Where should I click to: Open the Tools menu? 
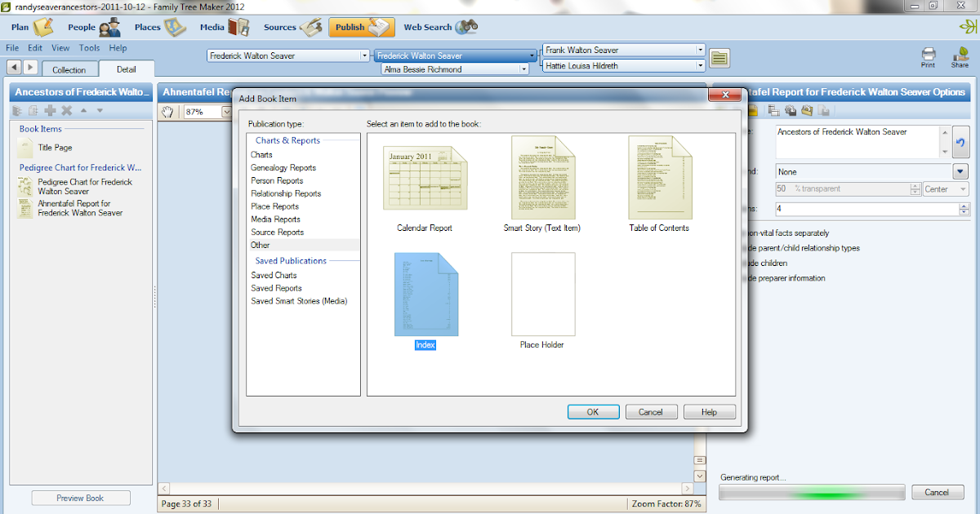(89, 48)
